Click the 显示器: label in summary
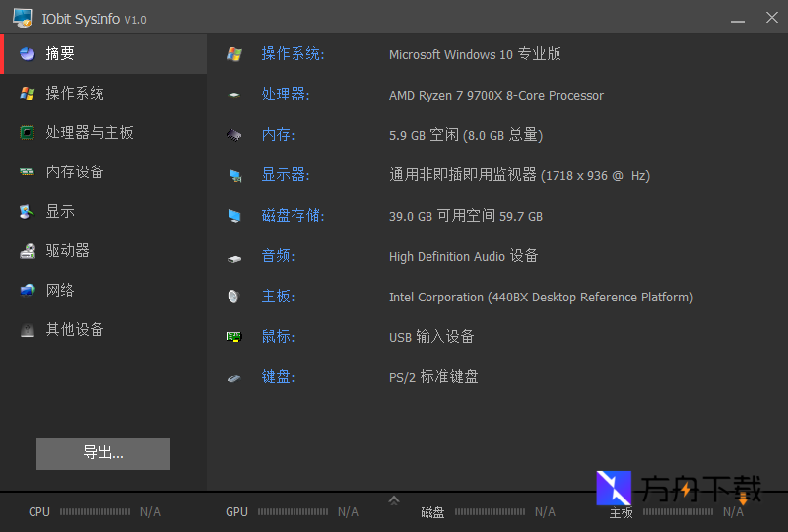Image resolution: width=788 pixels, height=532 pixels. (x=286, y=175)
